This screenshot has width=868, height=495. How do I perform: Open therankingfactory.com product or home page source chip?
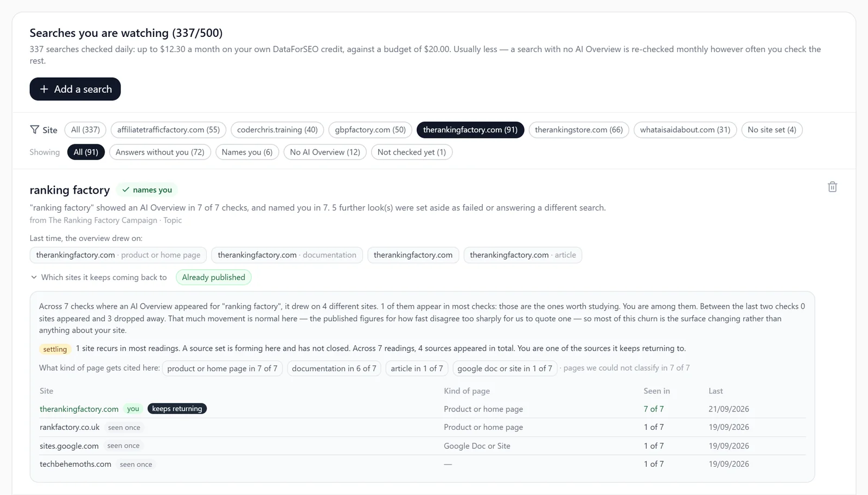point(118,255)
